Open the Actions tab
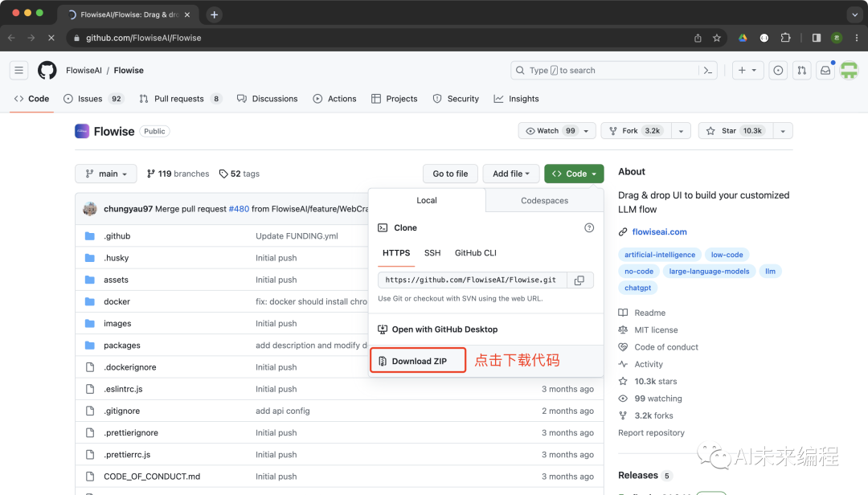868x495 pixels. point(335,99)
